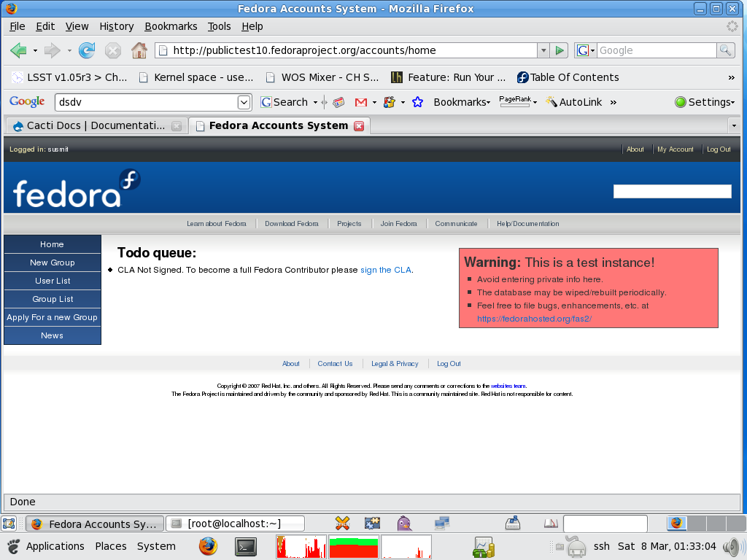Viewport: 747px width, 560px height.
Task: Click the Fedora logo
Action: pyautogui.click(x=76, y=188)
